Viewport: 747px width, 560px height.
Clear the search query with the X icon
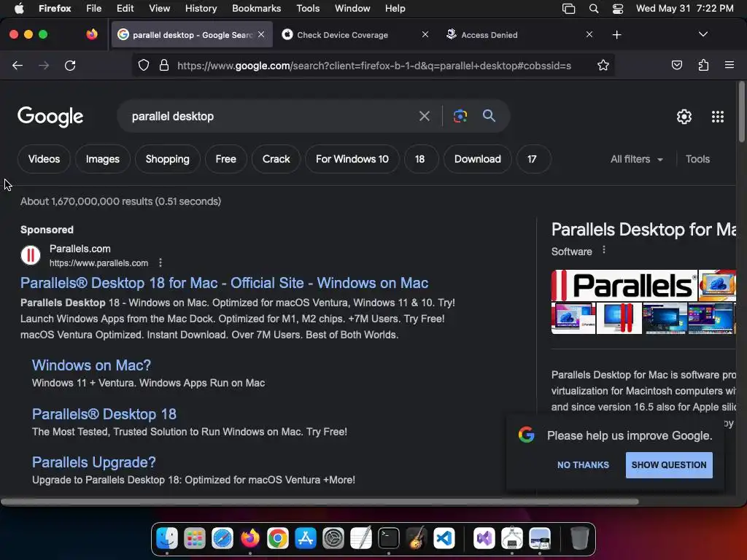click(x=424, y=116)
